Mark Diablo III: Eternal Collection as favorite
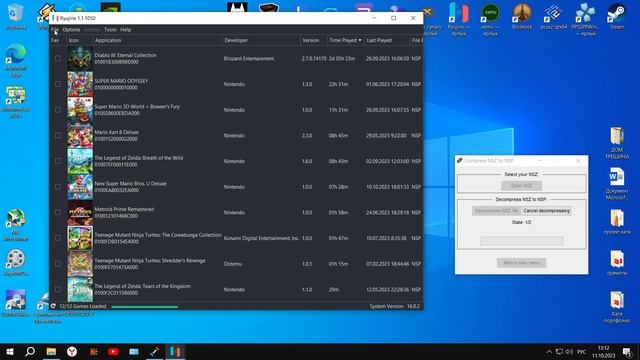This screenshot has height=360, width=640. tap(58, 58)
